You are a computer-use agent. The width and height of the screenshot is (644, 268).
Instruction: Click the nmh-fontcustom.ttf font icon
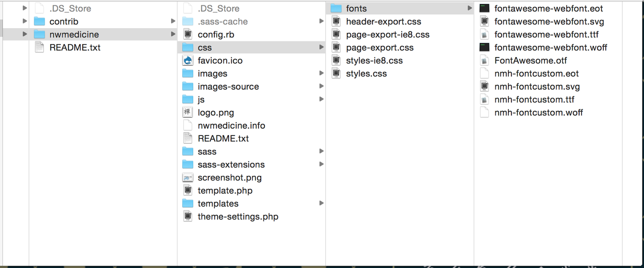coord(485,100)
